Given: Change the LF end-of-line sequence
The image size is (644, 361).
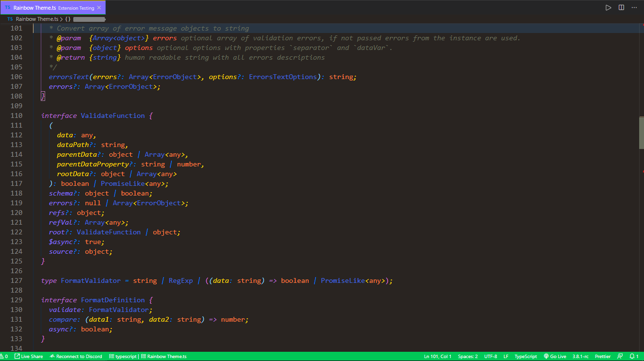Looking at the screenshot, I should pyautogui.click(x=506, y=356).
